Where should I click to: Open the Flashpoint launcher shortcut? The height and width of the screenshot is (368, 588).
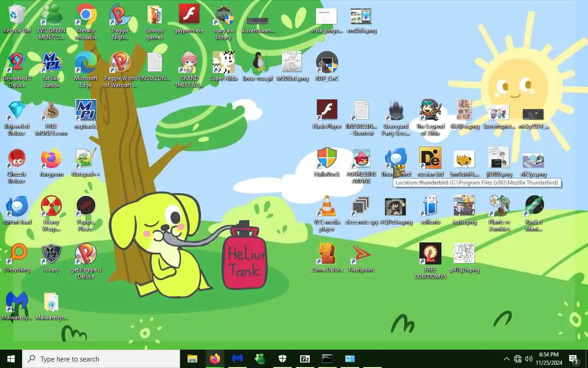pos(361,259)
